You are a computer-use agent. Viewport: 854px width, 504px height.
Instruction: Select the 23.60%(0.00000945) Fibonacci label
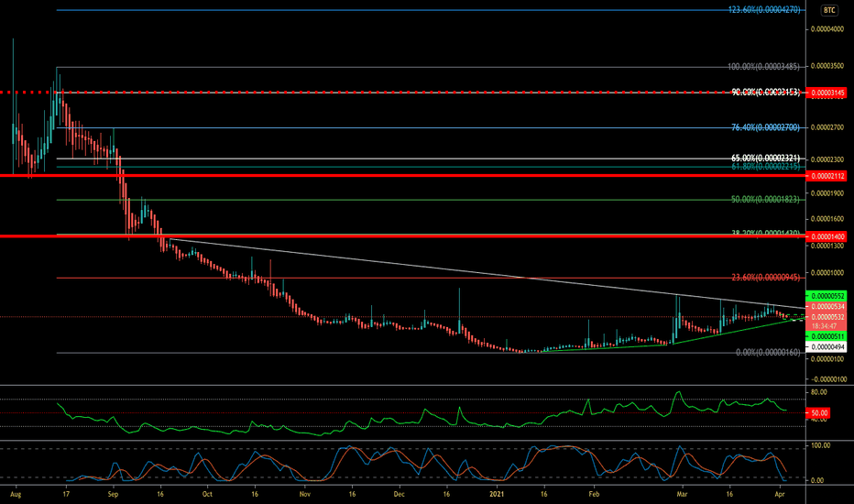[x=766, y=278]
